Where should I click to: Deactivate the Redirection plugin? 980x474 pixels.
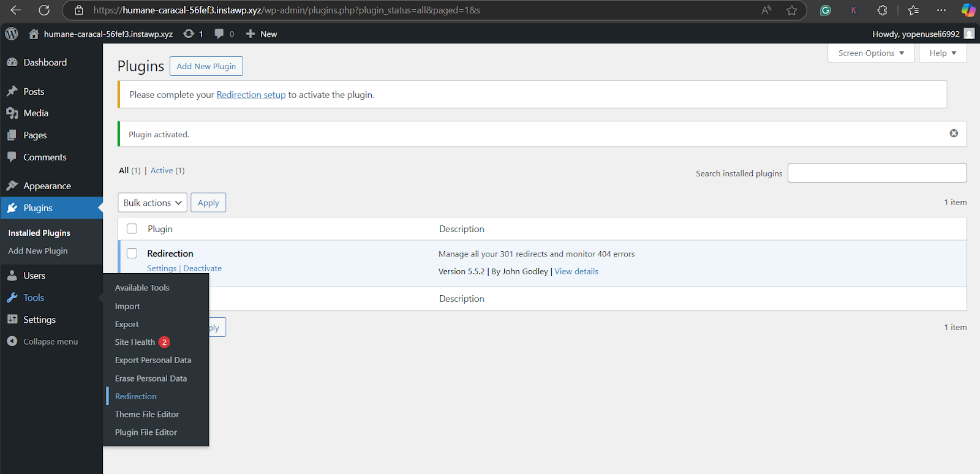[203, 268]
